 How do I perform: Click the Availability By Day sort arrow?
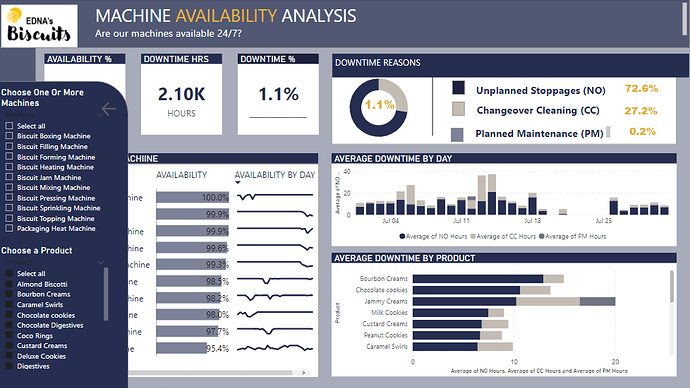click(238, 183)
